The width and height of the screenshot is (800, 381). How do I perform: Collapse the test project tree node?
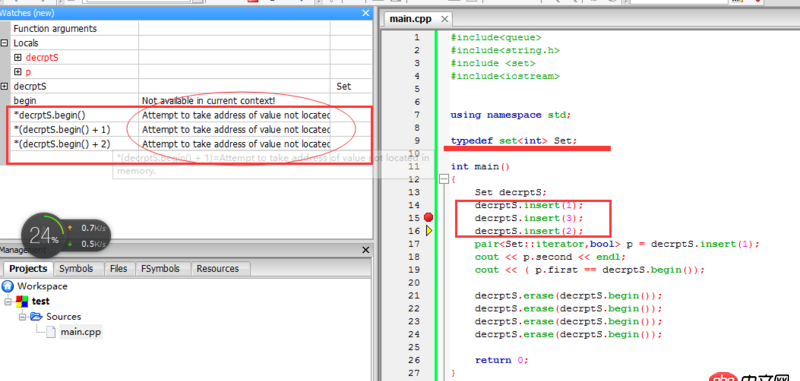point(8,301)
